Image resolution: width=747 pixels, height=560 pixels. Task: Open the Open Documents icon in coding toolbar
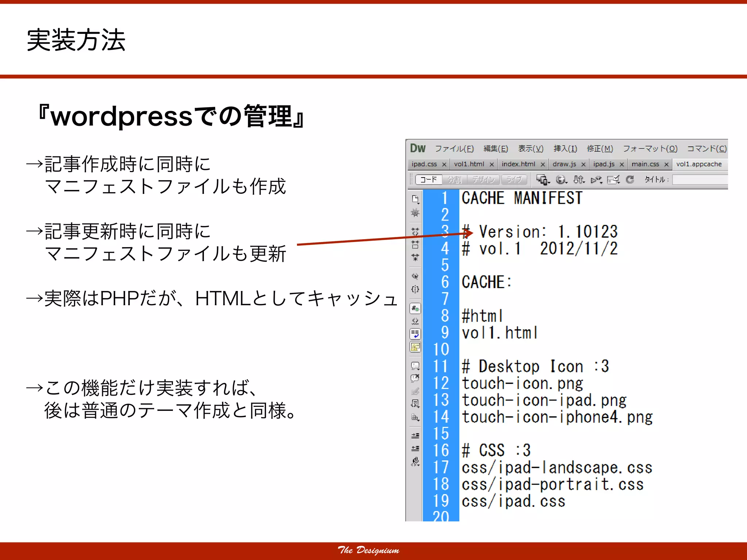point(415,199)
